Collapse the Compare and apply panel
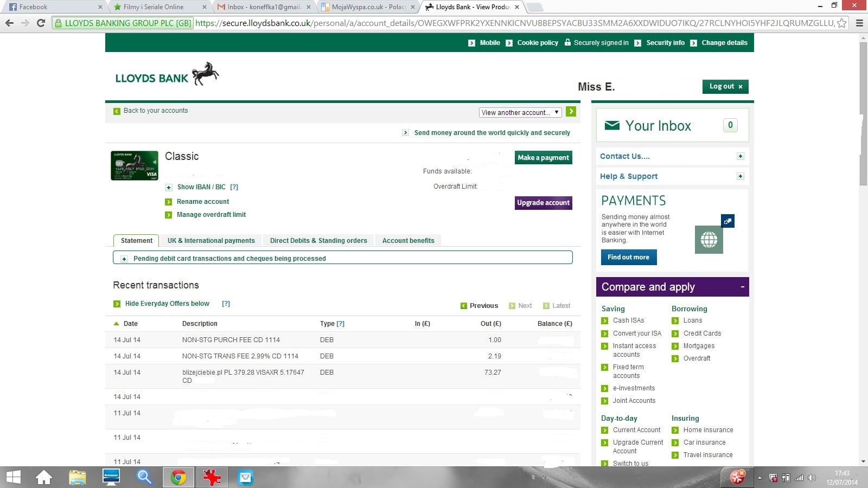 click(743, 286)
